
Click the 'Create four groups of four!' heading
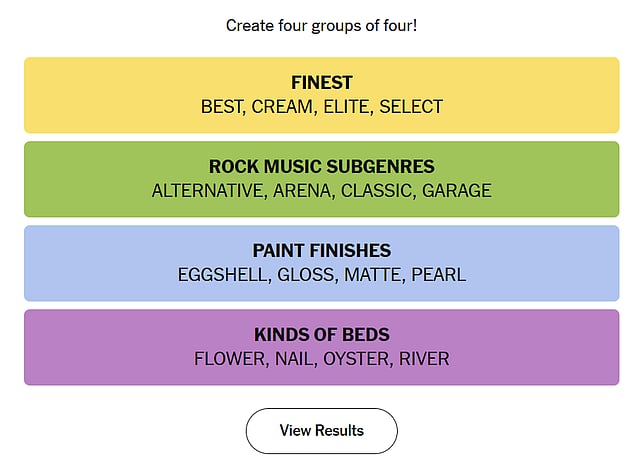pos(321,24)
